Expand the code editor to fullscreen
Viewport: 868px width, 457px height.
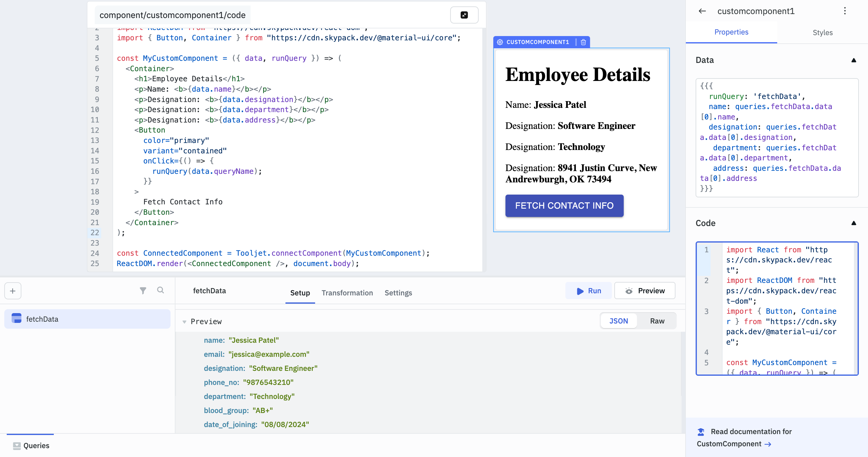pyautogui.click(x=464, y=15)
